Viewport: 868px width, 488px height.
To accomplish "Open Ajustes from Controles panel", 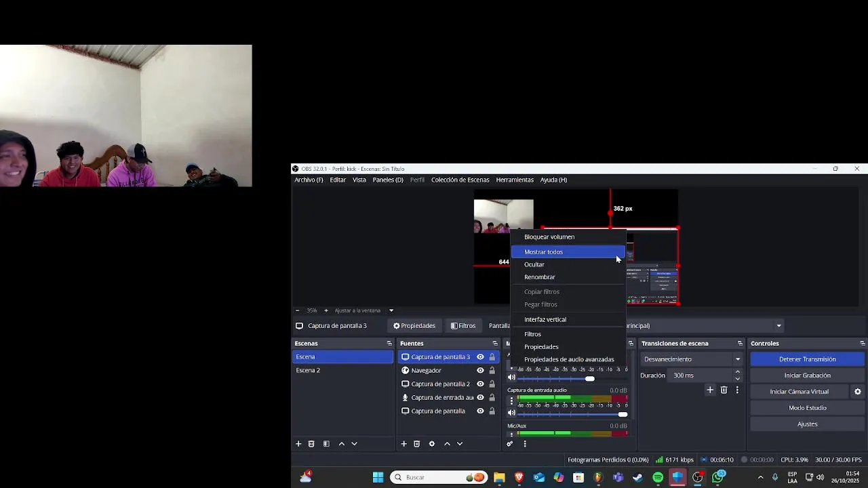I will [x=807, y=424].
